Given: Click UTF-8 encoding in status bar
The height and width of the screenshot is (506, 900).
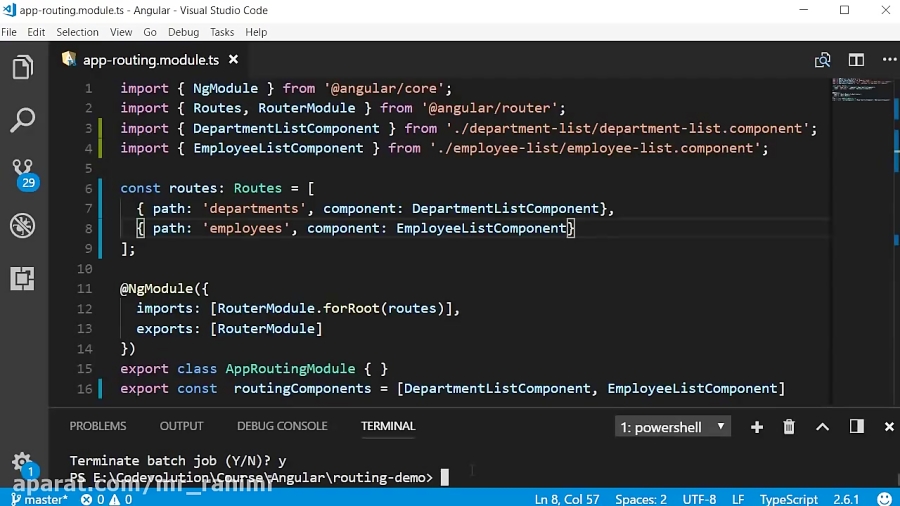Looking at the screenshot, I should click(699, 499).
